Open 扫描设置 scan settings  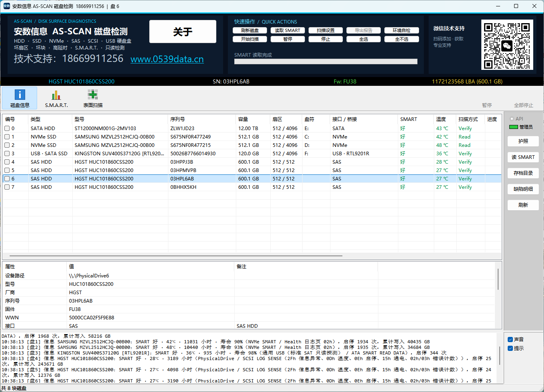(x=326, y=30)
